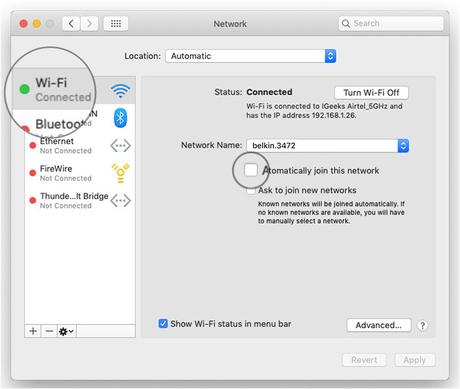Go forward with the right arrow button
The image size is (460, 389).
point(89,24)
